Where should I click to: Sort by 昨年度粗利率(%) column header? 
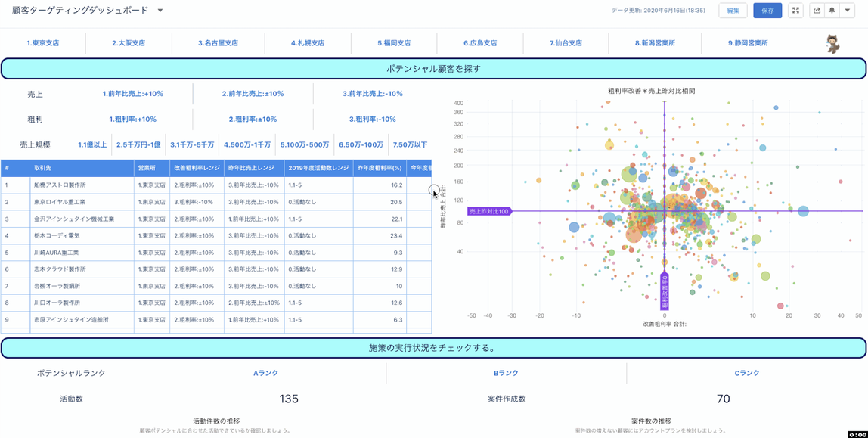tap(380, 169)
